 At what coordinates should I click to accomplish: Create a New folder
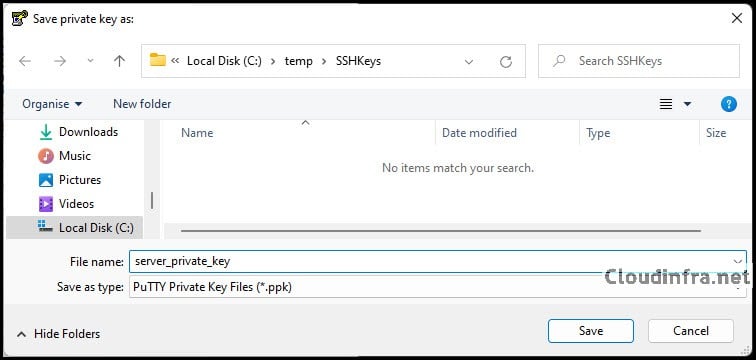pos(142,104)
